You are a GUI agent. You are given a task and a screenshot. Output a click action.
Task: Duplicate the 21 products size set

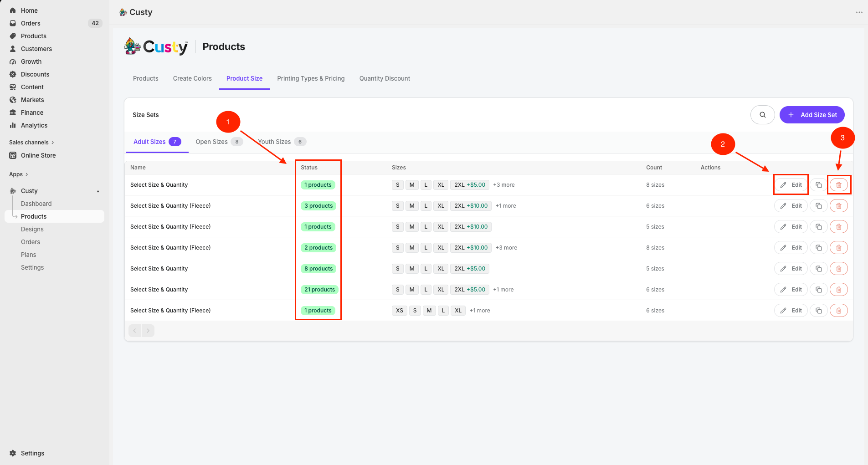(x=818, y=290)
